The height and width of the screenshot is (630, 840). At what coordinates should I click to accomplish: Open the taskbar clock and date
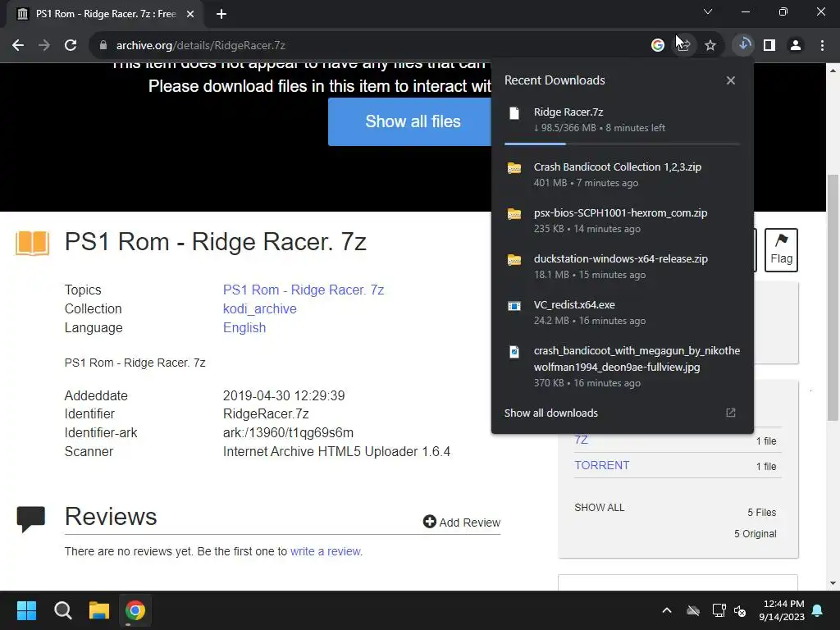coord(782,610)
